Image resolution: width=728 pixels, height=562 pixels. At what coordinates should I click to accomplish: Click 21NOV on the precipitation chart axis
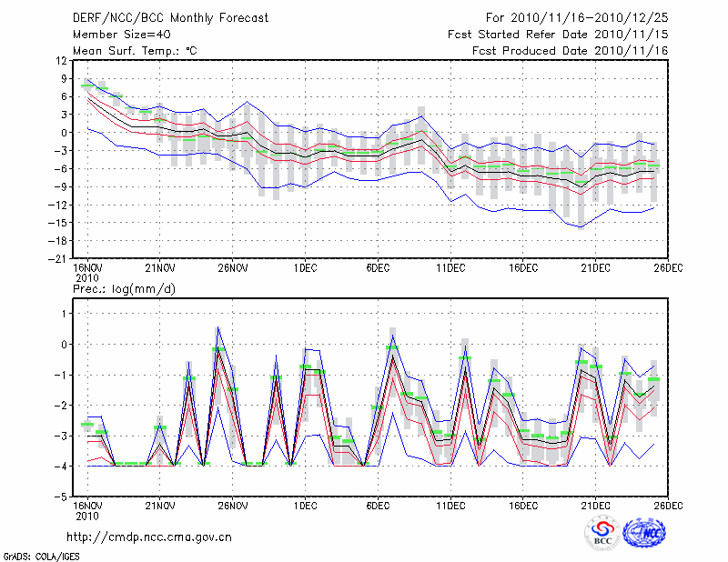(159, 505)
